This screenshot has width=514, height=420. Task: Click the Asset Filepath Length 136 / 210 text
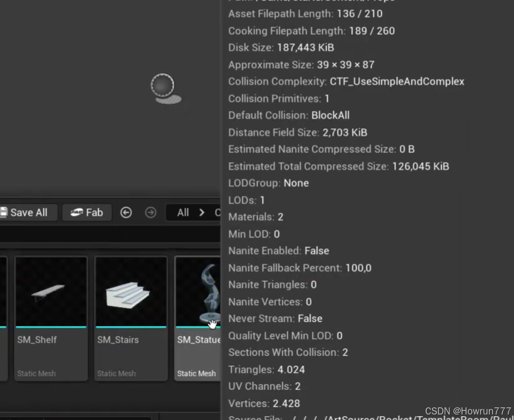[305, 14]
